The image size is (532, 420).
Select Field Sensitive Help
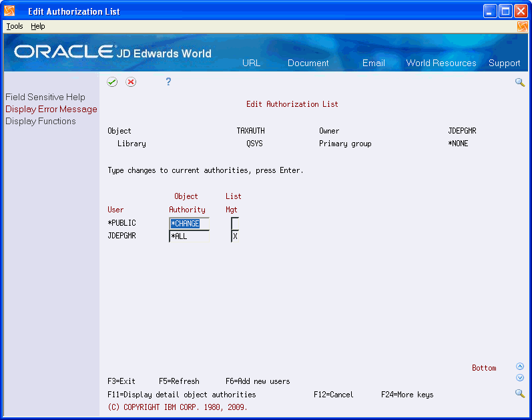click(x=45, y=97)
